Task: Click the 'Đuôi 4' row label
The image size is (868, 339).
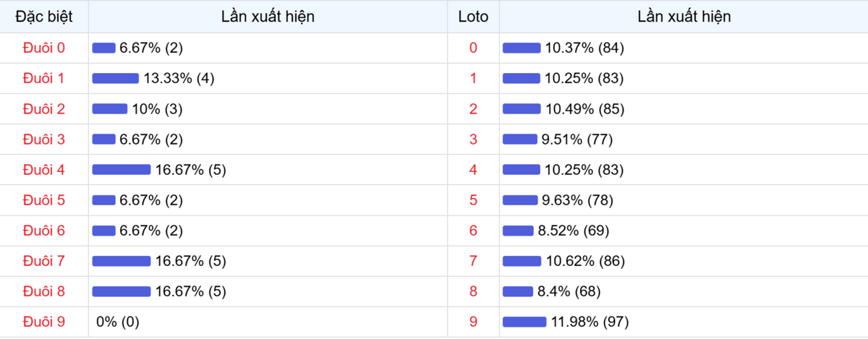Action: click(44, 170)
